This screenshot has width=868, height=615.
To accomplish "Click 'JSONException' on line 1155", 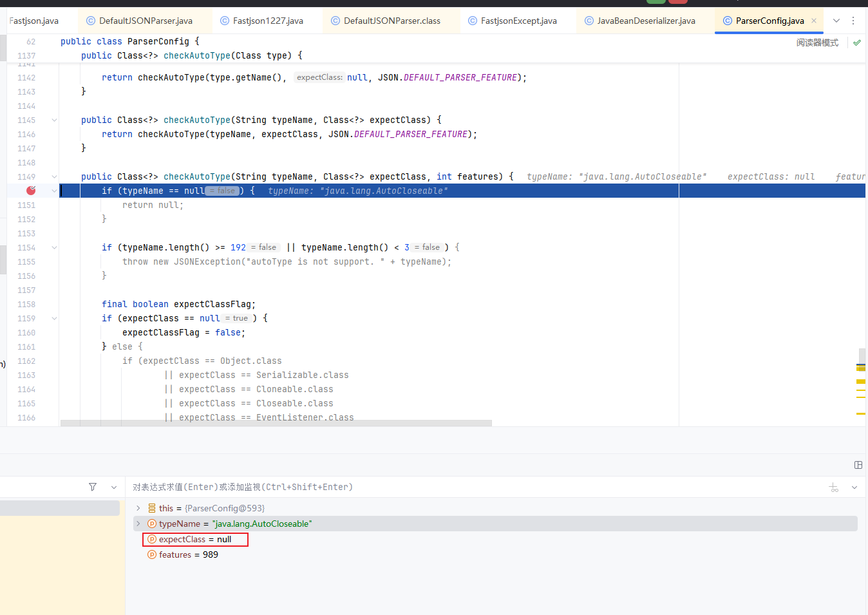I will 207,262.
